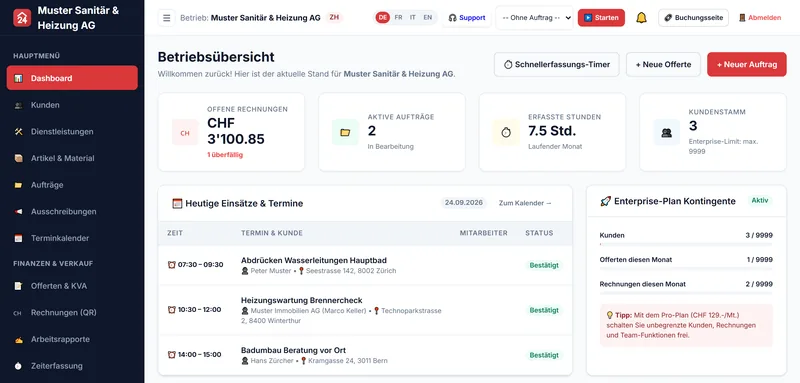Click the play icon in Starten button

(x=588, y=18)
